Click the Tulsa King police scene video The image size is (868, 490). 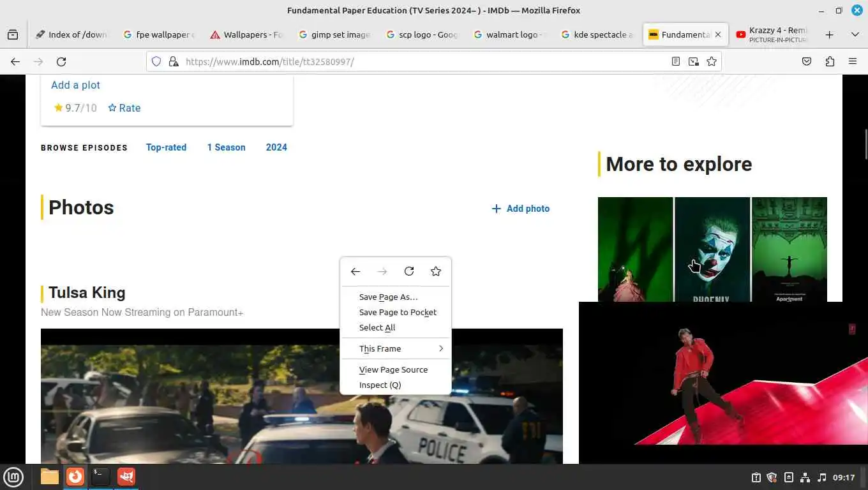[x=302, y=396]
